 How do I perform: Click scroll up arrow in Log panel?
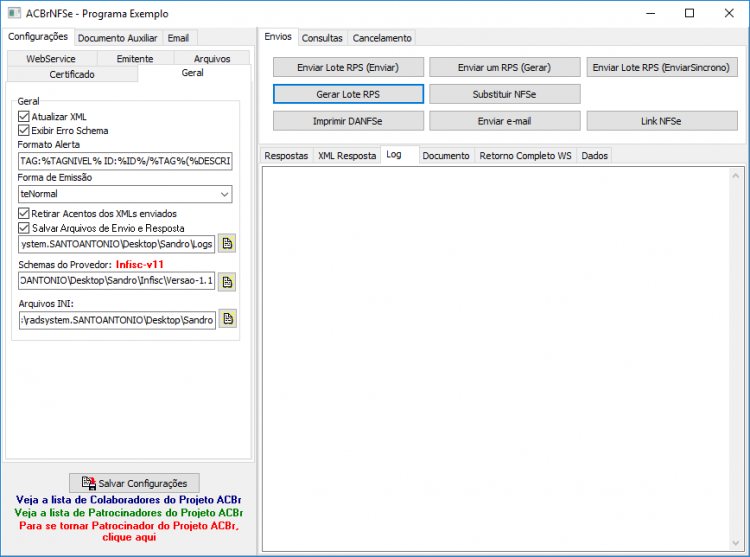pos(736,176)
